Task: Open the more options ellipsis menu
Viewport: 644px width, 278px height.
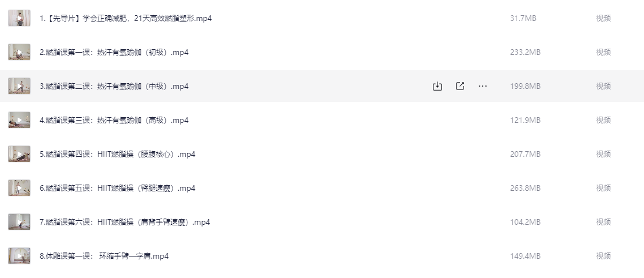Action: (x=483, y=86)
